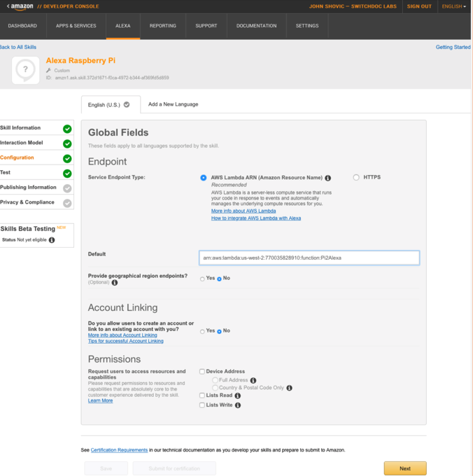Click the info icon next to Lists Write
The image size is (473, 476).
tap(238, 405)
